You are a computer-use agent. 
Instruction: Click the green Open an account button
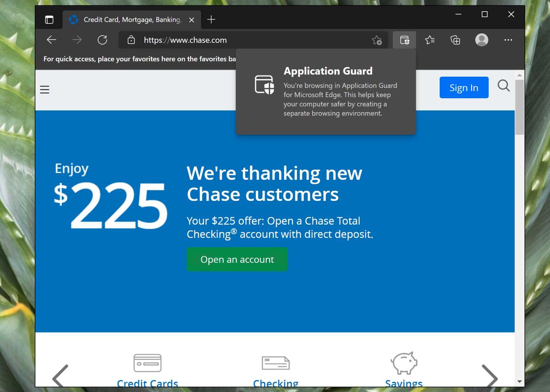click(x=237, y=259)
